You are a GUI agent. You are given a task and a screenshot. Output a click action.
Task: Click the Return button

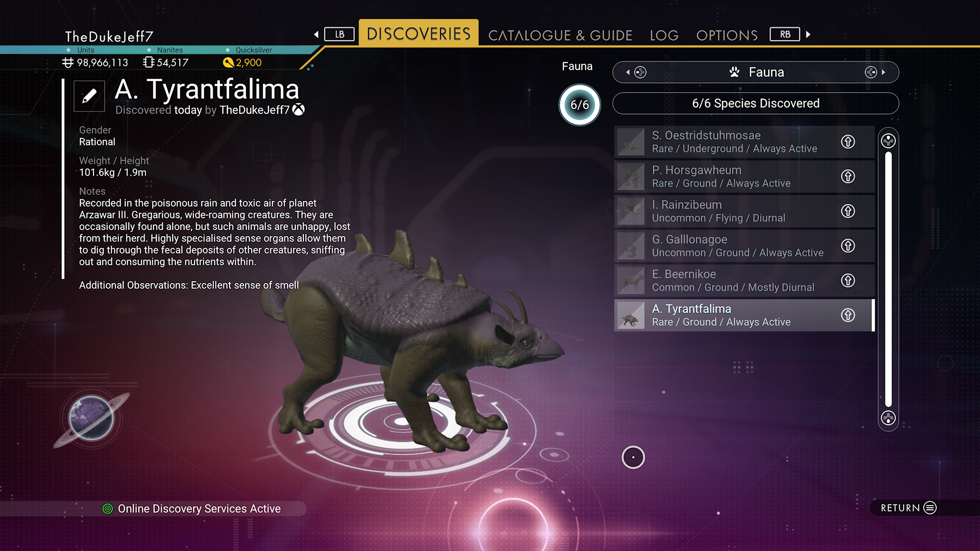click(x=909, y=508)
